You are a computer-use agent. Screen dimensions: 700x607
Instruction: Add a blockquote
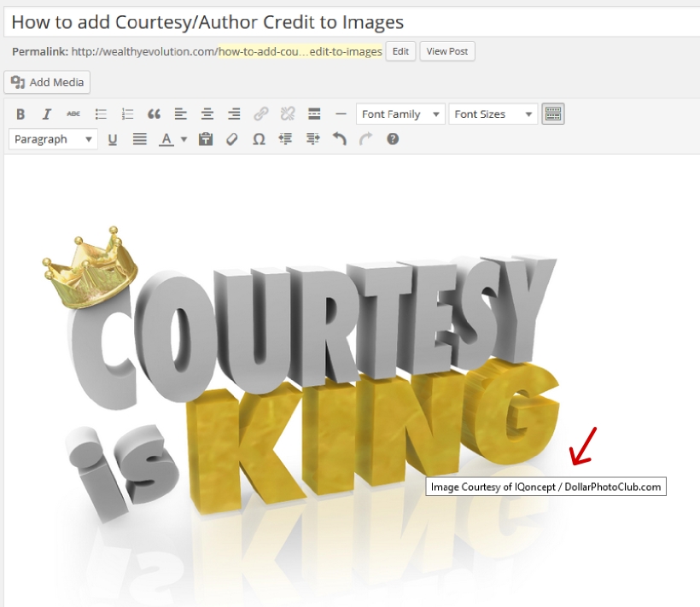tap(154, 114)
